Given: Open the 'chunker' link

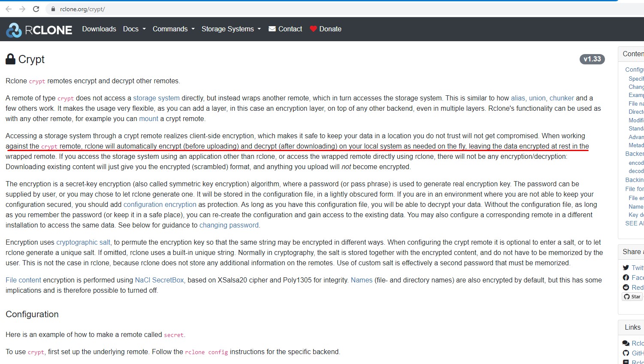Looking at the screenshot, I should [x=562, y=98].
